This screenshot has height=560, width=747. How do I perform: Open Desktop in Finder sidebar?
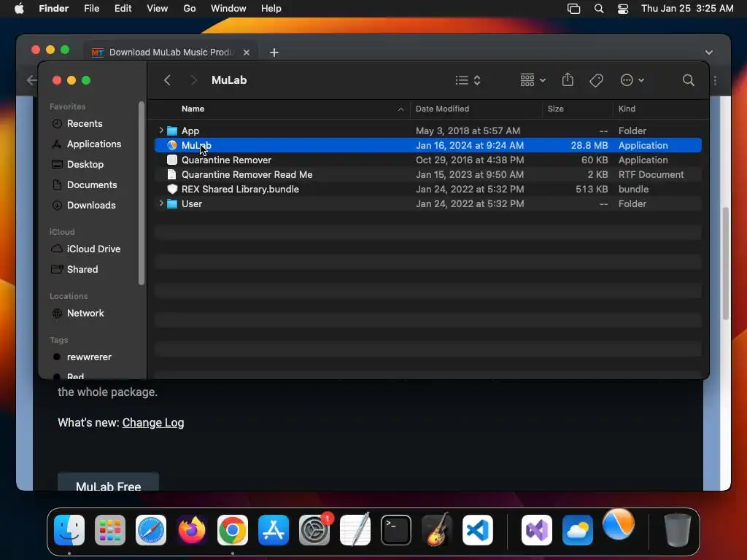coord(77,164)
